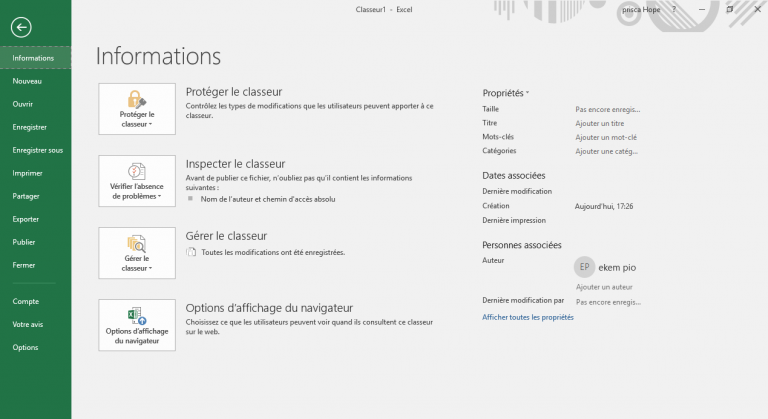This screenshot has width=768, height=419.
Task: Click the back arrow icon
Action: coord(17,28)
